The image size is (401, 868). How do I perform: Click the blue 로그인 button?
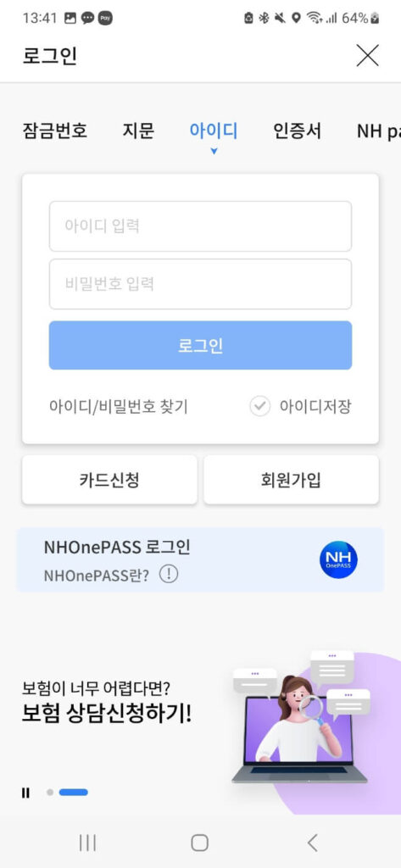pyautogui.click(x=200, y=346)
